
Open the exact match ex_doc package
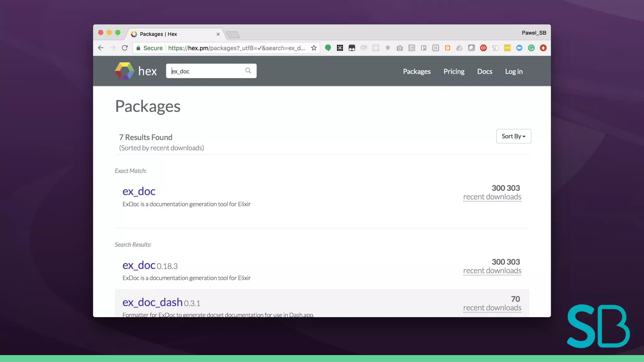click(139, 191)
